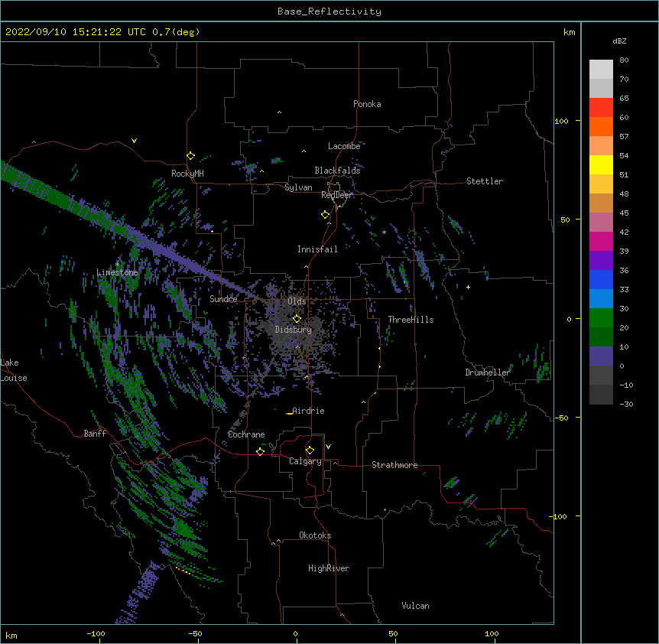Click the Sylvan label on the map
The height and width of the screenshot is (644, 659).
point(298,187)
